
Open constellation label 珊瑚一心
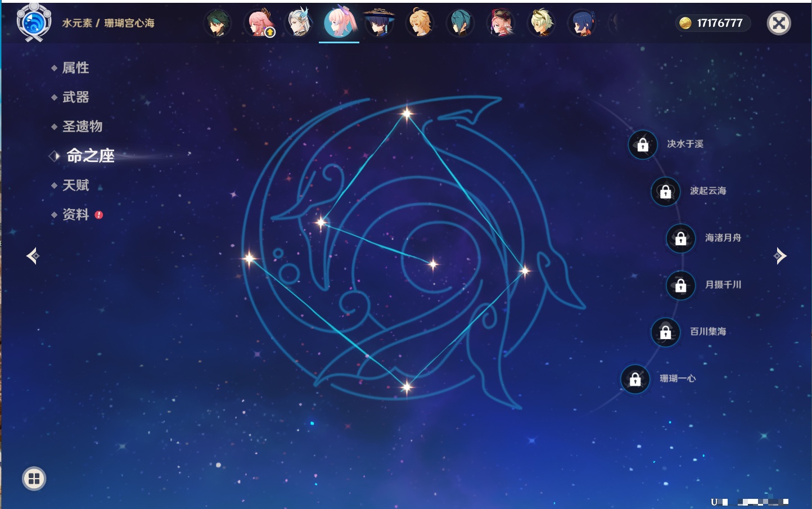[678, 379]
